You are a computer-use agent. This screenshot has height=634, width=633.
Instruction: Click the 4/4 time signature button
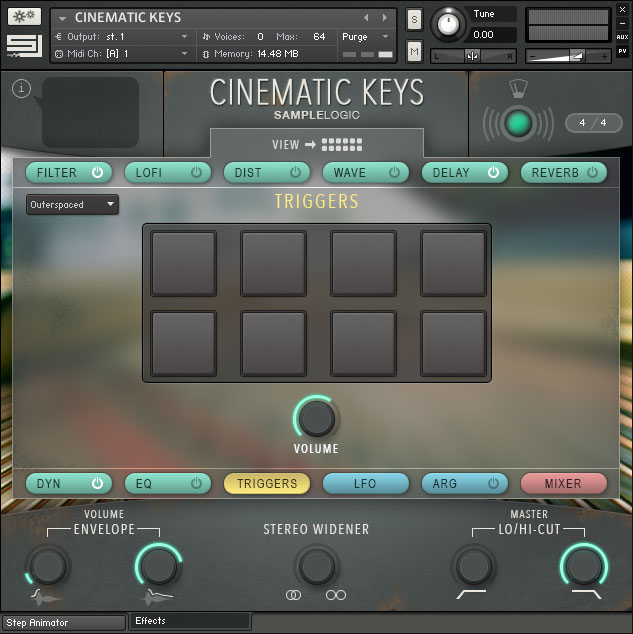click(x=594, y=123)
